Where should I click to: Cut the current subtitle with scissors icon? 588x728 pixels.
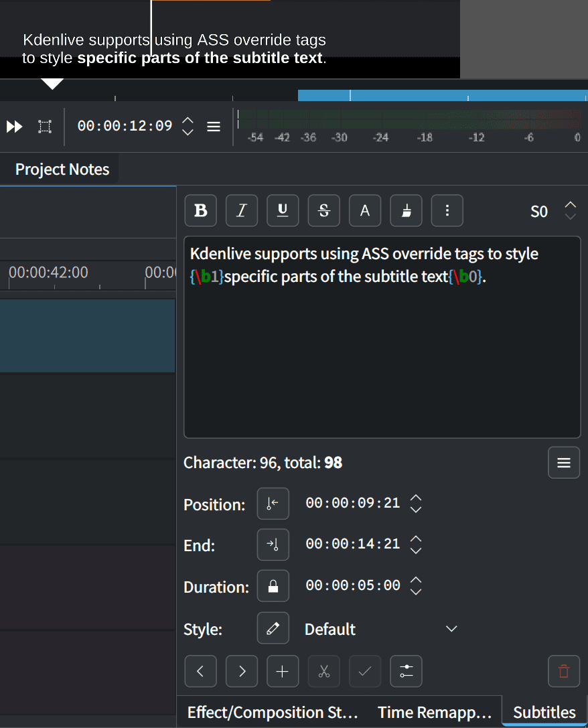coord(323,671)
